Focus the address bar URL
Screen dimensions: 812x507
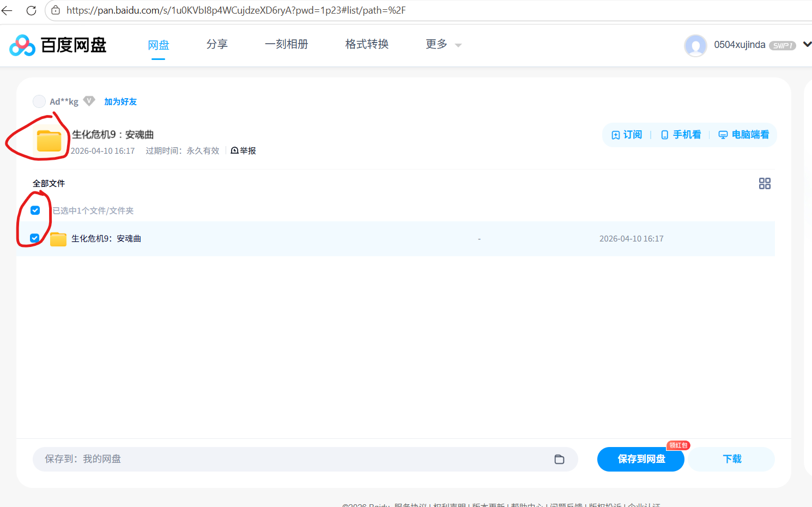click(236, 10)
